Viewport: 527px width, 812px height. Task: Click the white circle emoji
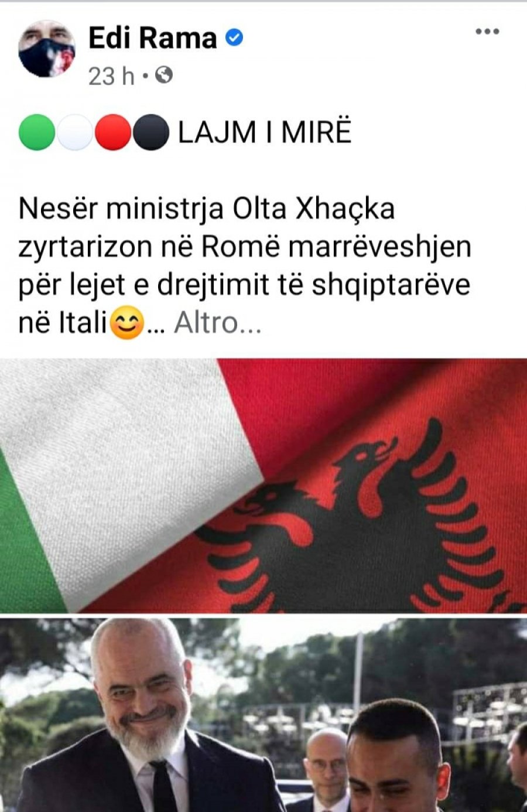74,132
